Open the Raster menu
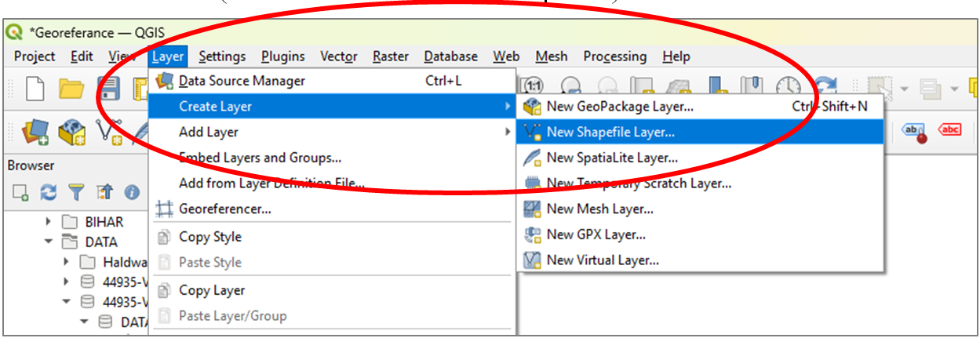The width and height of the screenshot is (980, 338). coord(391,56)
